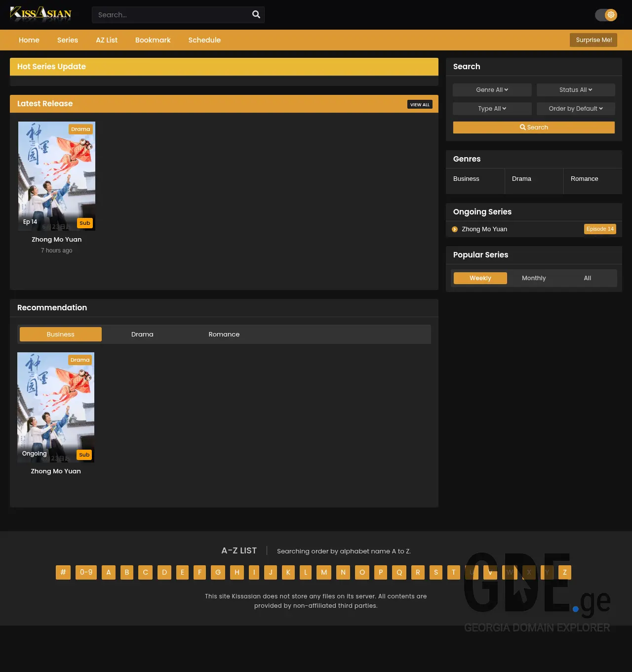The width and height of the screenshot is (632, 672).
Task: Toggle the dark/light mode switch
Action: (606, 15)
